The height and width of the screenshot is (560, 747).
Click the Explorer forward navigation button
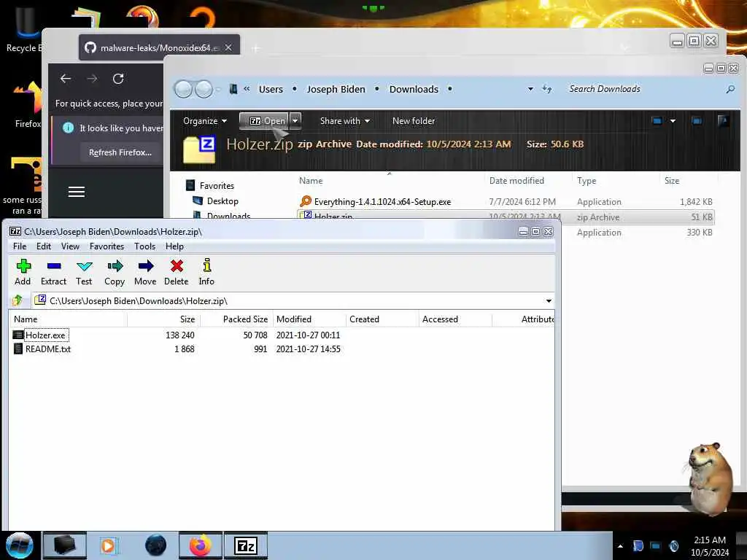[x=204, y=89]
